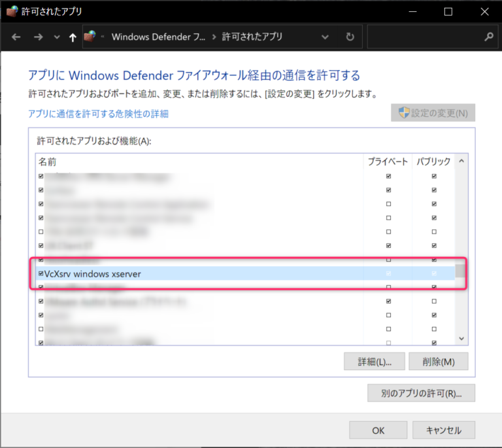Toggle VcXsrv windows xserver private checkbox
Screen dimensions: 502x448
(388, 273)
